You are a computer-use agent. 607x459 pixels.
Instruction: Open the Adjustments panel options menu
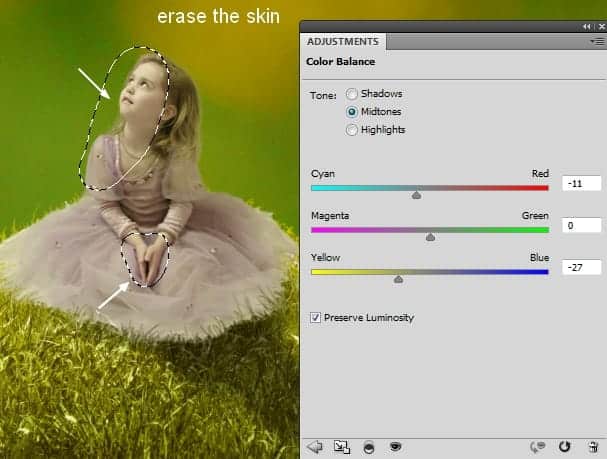coord(597,41)
